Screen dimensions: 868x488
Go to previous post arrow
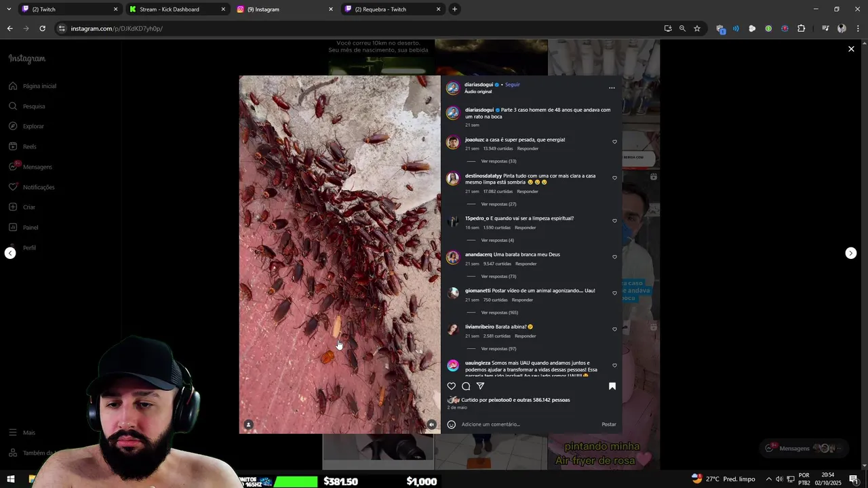click(10, 253)
